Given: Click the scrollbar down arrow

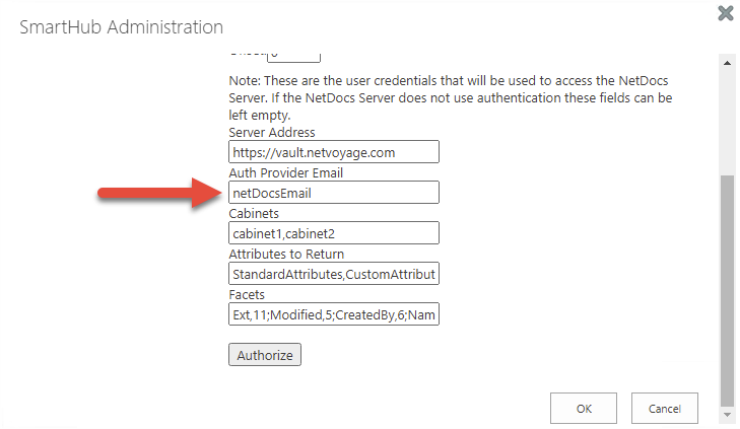Looking at the screenshot, I should tap(727, 412).
